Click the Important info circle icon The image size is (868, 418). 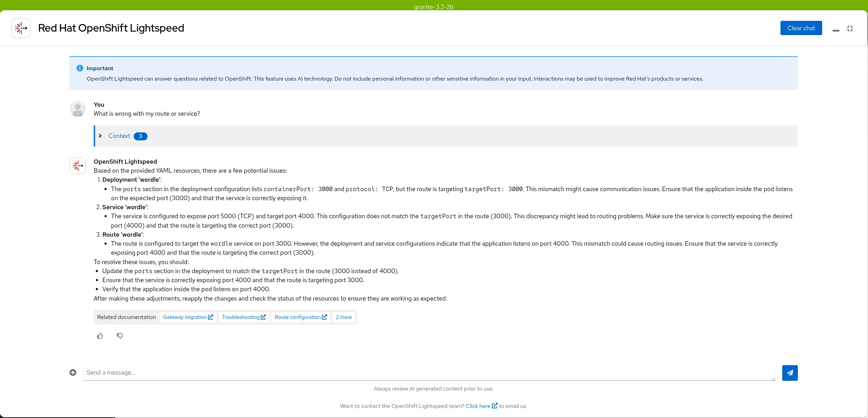click(x=80, y=68)
